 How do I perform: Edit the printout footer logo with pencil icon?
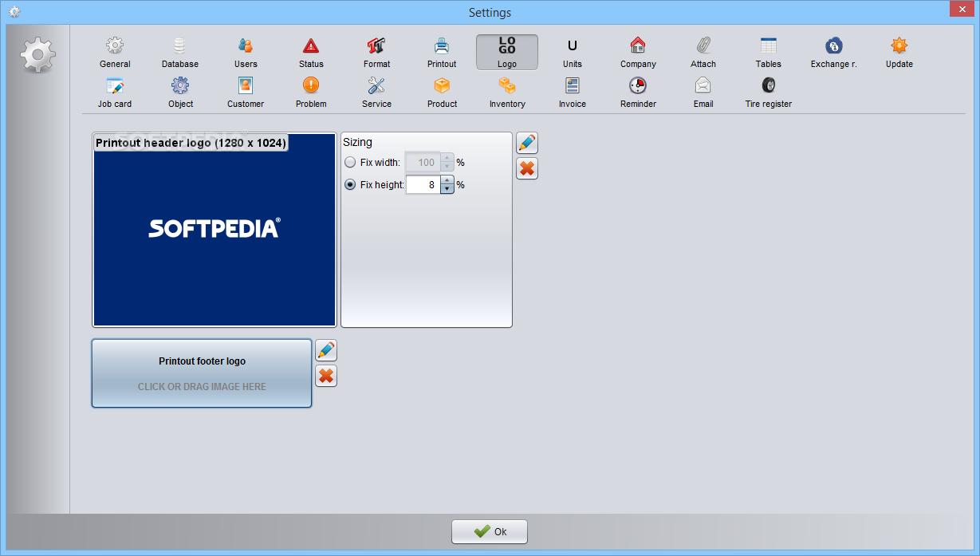(326, 350)
